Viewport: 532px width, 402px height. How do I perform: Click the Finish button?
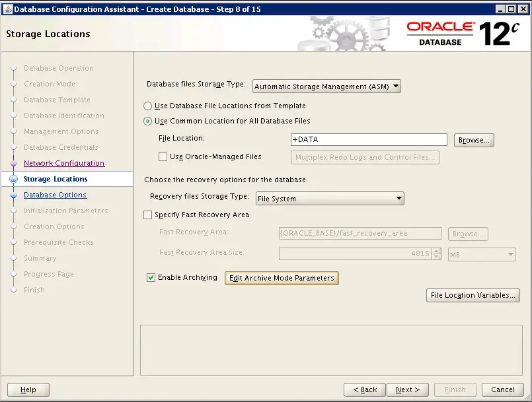pyautogui.click(x=455, y=390)
